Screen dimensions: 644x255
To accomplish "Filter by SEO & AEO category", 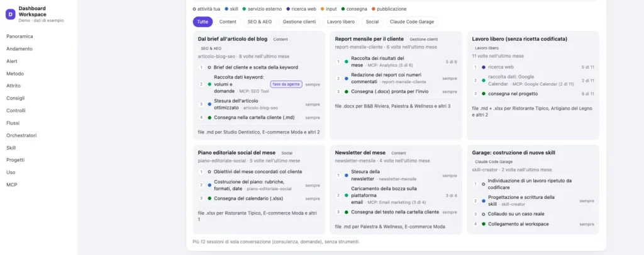I will [x=260, y=22].
